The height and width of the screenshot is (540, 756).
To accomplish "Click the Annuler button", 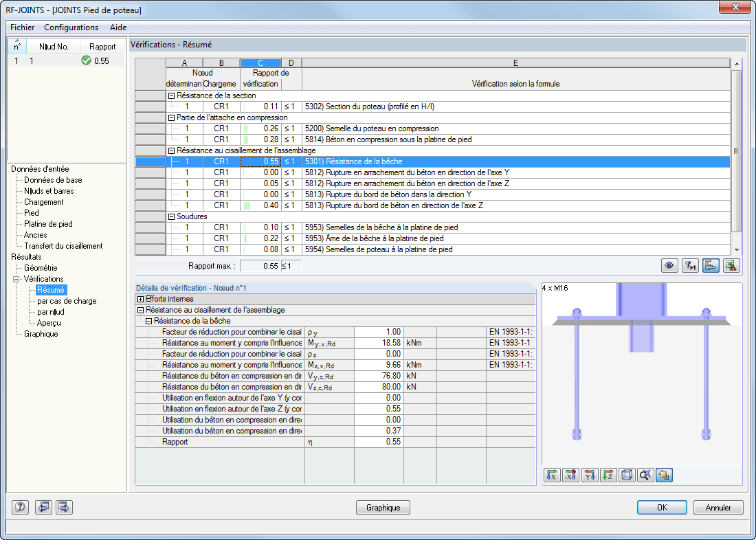I will click(718, 507).
